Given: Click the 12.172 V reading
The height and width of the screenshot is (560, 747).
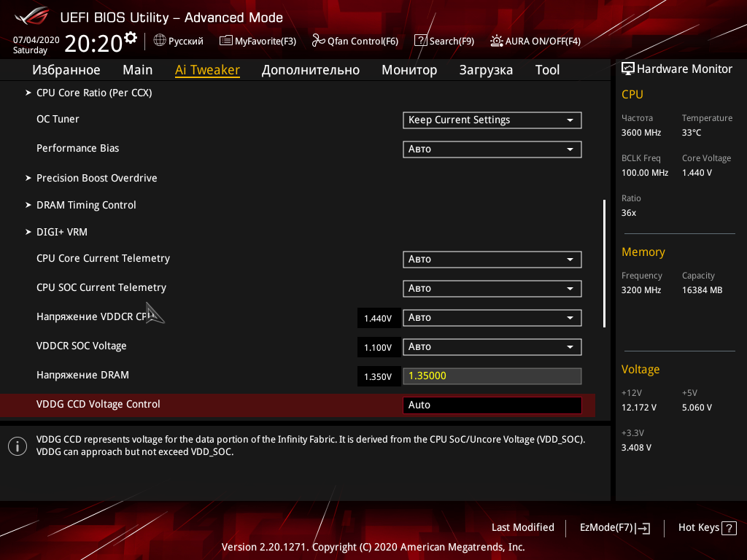Looking at the screenshot, I should [638, 408].
